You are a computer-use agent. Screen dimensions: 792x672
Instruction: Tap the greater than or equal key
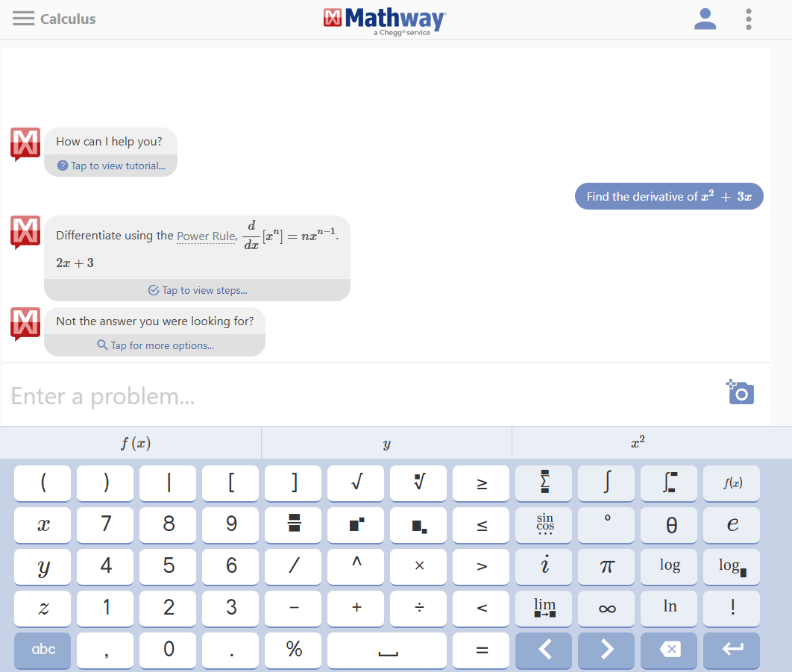pos(481,483)
